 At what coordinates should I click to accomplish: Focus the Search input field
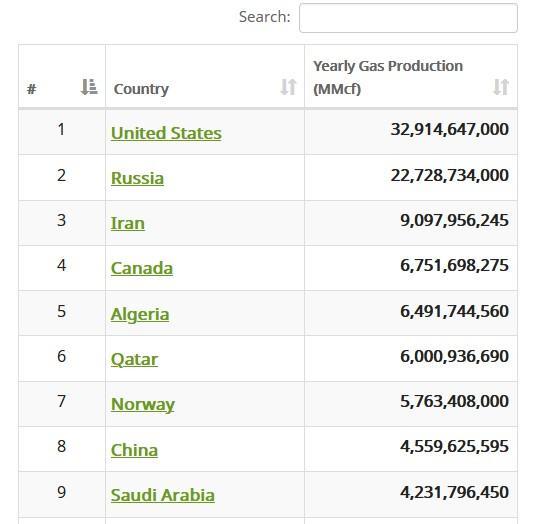coord(408,18)
